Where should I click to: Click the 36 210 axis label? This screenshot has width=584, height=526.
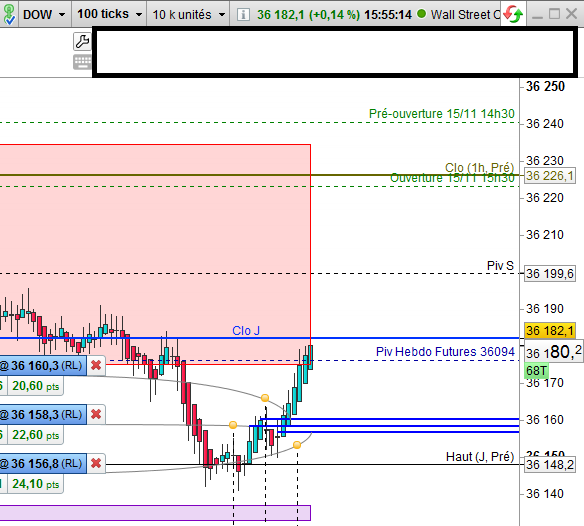point(545,235)
